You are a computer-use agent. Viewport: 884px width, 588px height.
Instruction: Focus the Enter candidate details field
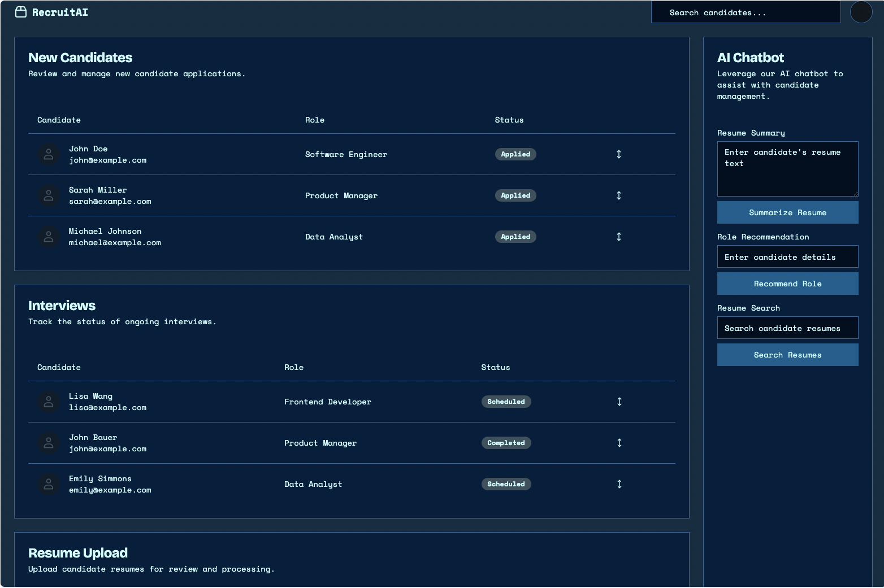pos(787,256)
